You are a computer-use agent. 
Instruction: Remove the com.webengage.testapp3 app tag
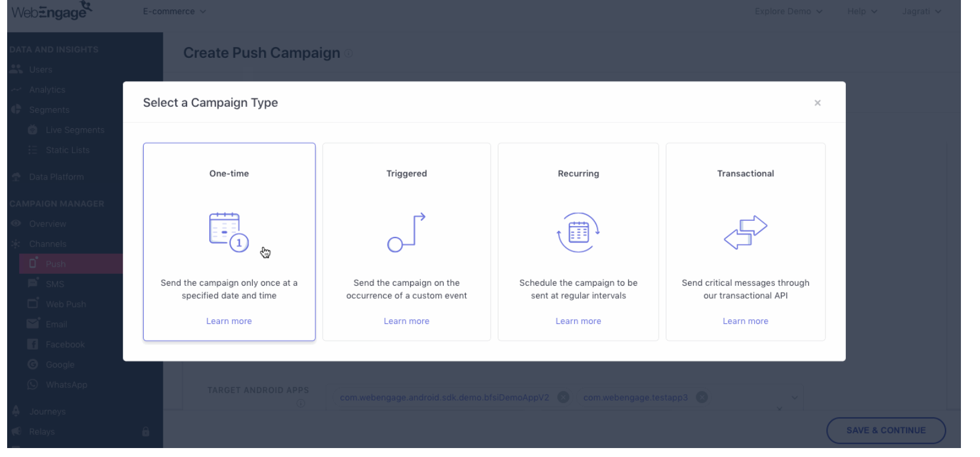point(702,397)
